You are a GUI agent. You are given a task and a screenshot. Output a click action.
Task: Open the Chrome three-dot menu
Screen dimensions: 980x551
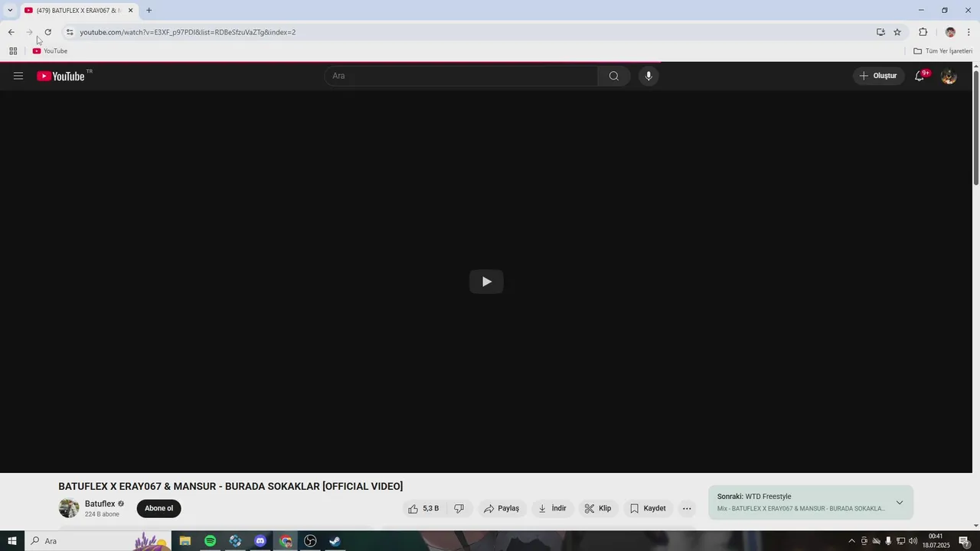pyautogui.click(x=969, y=32)
